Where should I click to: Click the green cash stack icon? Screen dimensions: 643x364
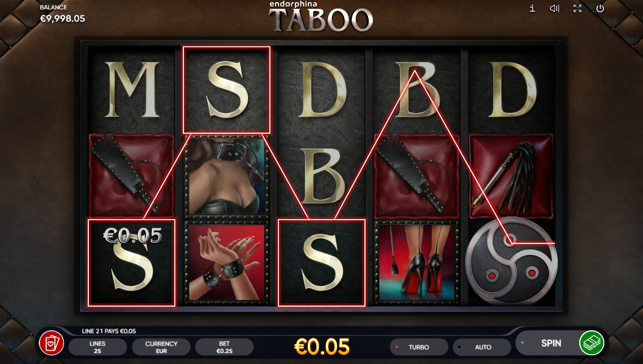[x=591, y=343]
